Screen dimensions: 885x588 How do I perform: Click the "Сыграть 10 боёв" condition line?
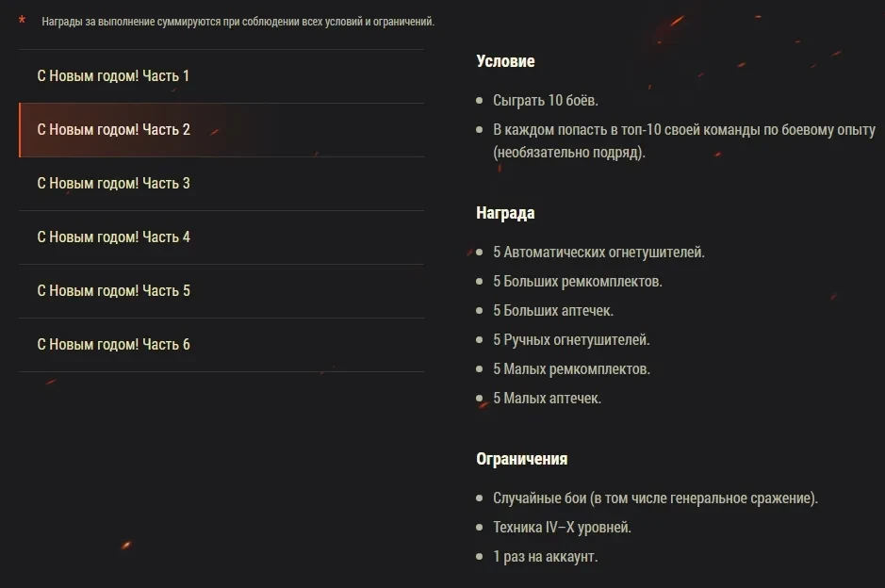tap(545, 100)
